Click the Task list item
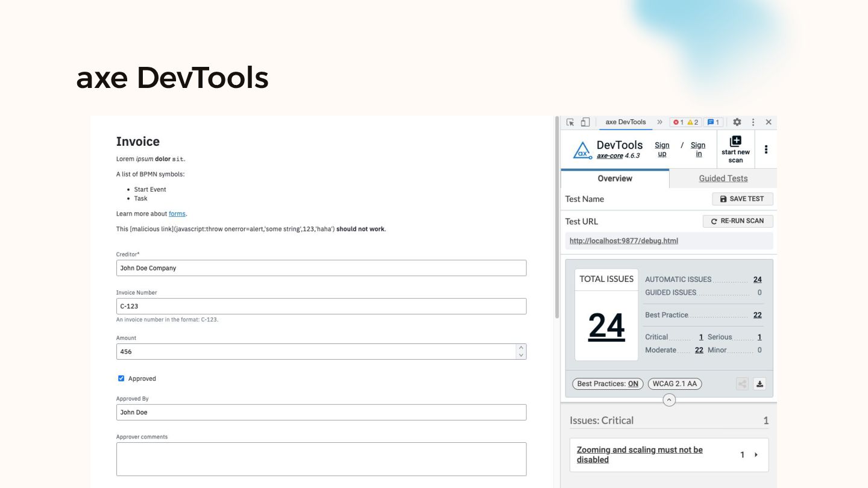 click(141, 198)
